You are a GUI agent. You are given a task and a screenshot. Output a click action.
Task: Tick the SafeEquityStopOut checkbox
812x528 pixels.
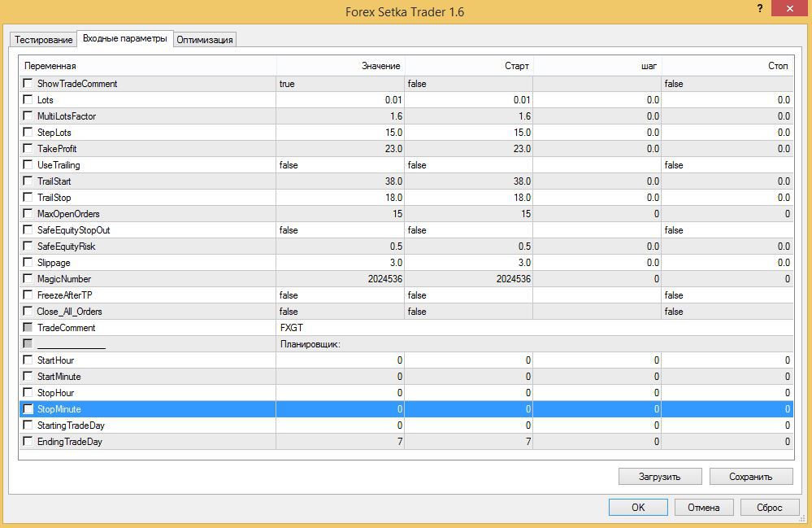[28, 229]
